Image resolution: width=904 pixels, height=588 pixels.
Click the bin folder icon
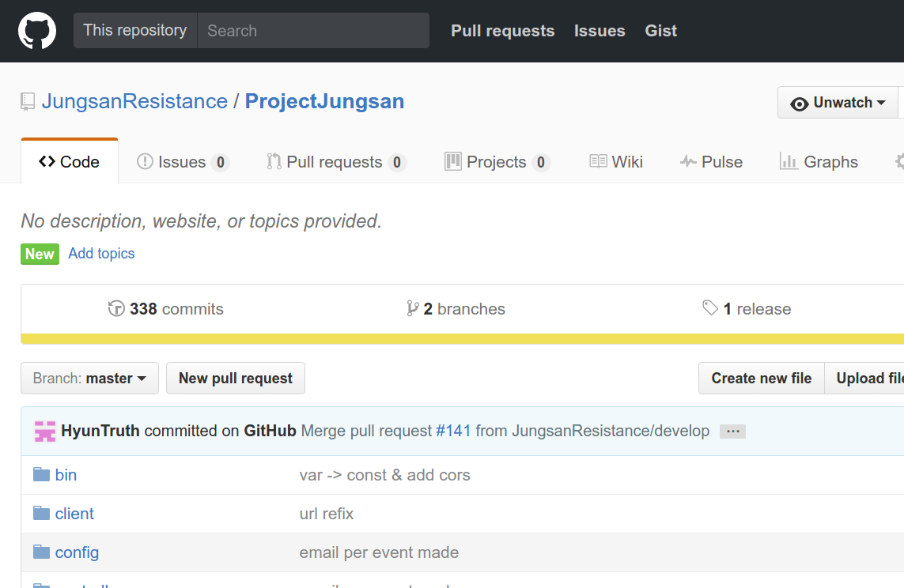(x=42, y=475)
